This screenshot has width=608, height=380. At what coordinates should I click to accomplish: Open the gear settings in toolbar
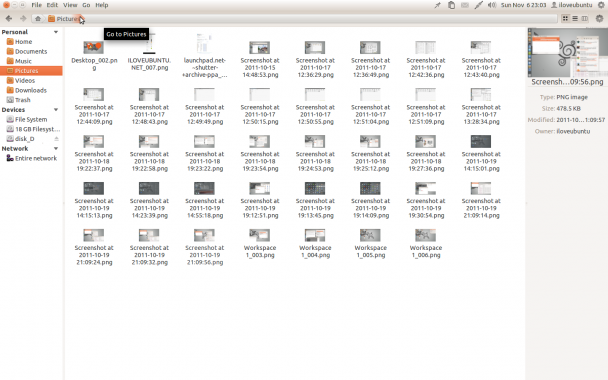tap(599, 18)
